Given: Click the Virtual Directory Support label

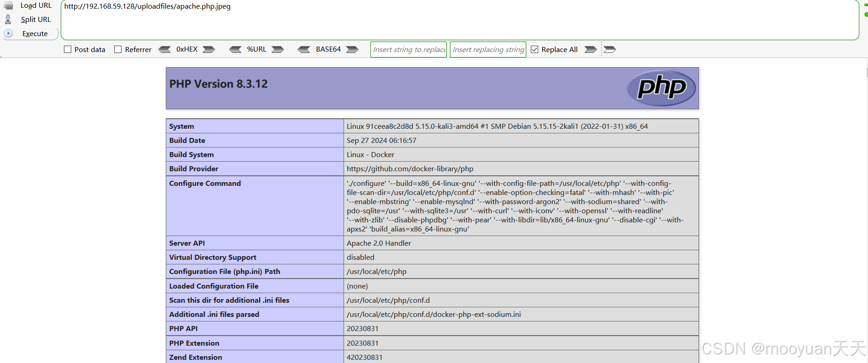Looking at the screenshot, I should [x=212, y=258].
